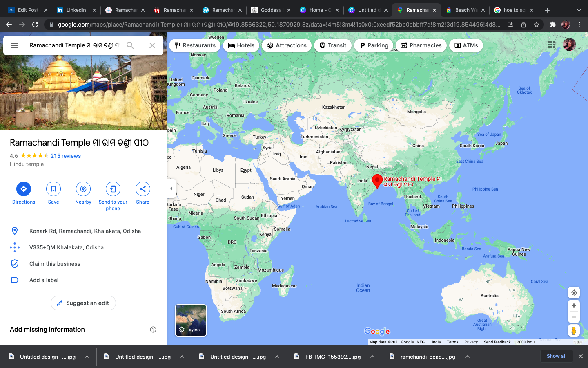Click Send feedback link
The width and height of the screenshot is (588, 368).
(497, 342)
